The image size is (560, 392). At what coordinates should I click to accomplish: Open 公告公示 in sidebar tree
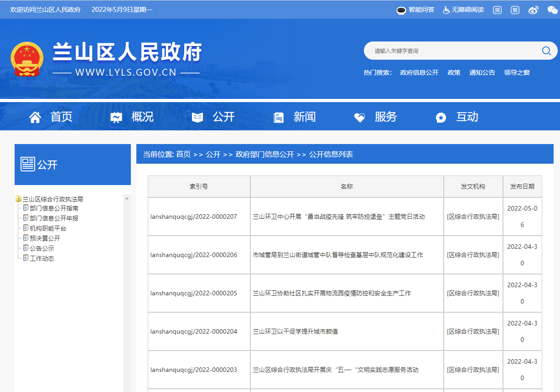point(42,248)
